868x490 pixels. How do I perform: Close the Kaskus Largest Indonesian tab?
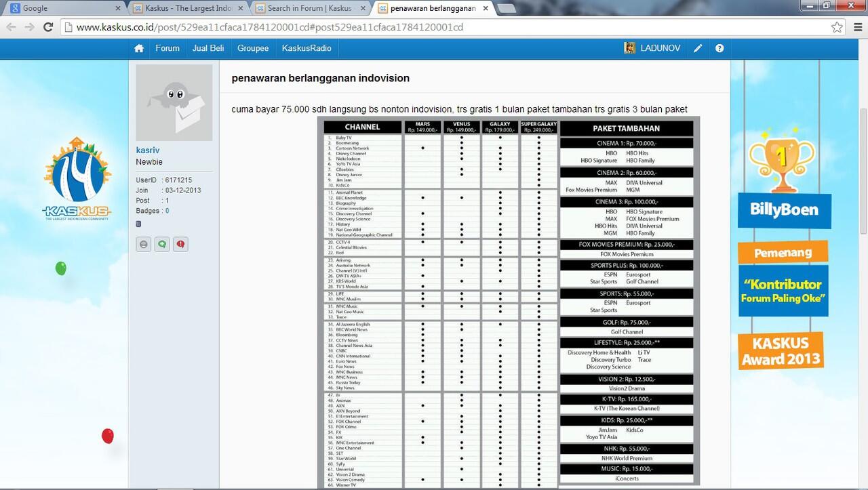[x=240, y=8]
